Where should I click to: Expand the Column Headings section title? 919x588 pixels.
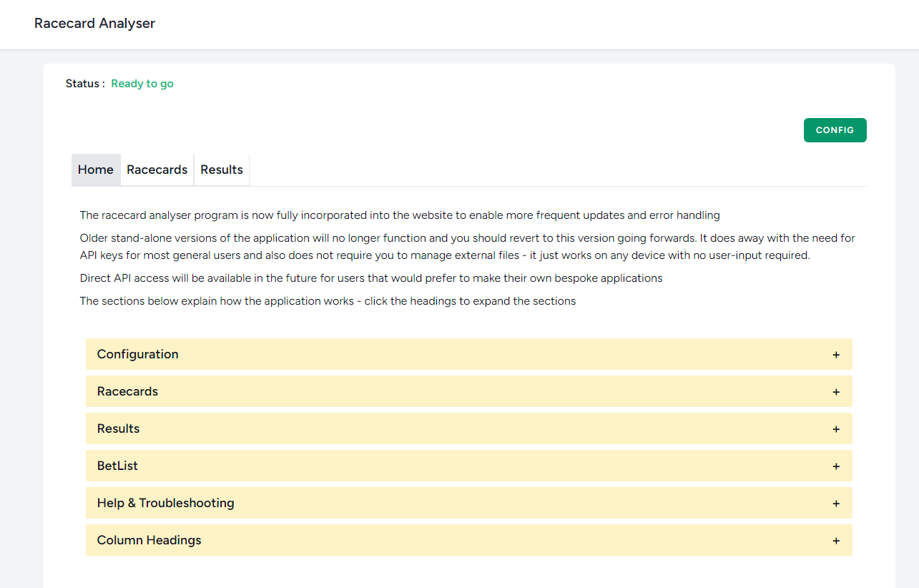[x=149, y=540]
